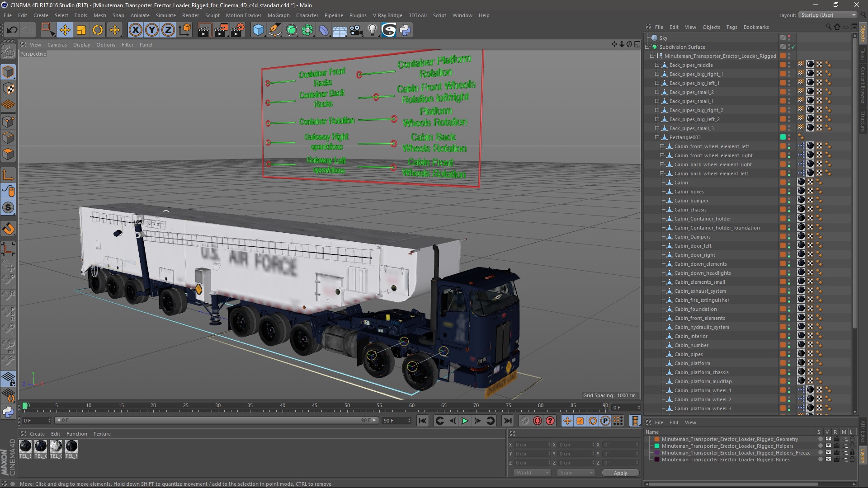Open Object Manager Tags menu
The image size is (868, 488).
(731, 27)
